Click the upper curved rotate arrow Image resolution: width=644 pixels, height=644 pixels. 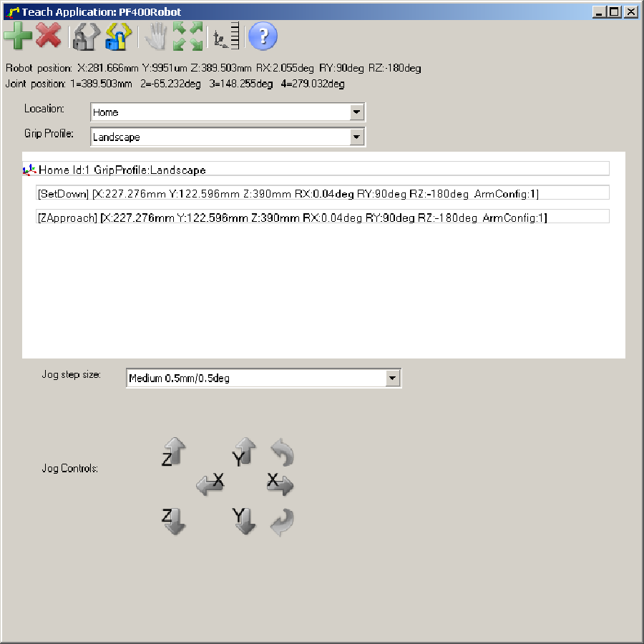282,452
